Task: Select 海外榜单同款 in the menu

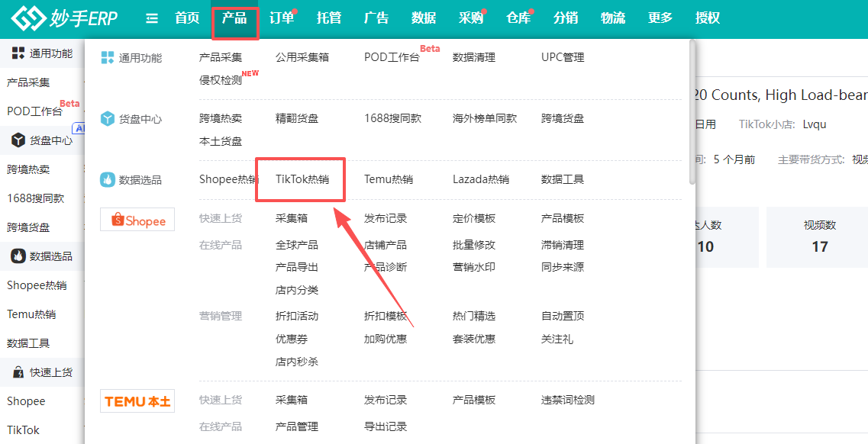Action: [x=485, y=118]
